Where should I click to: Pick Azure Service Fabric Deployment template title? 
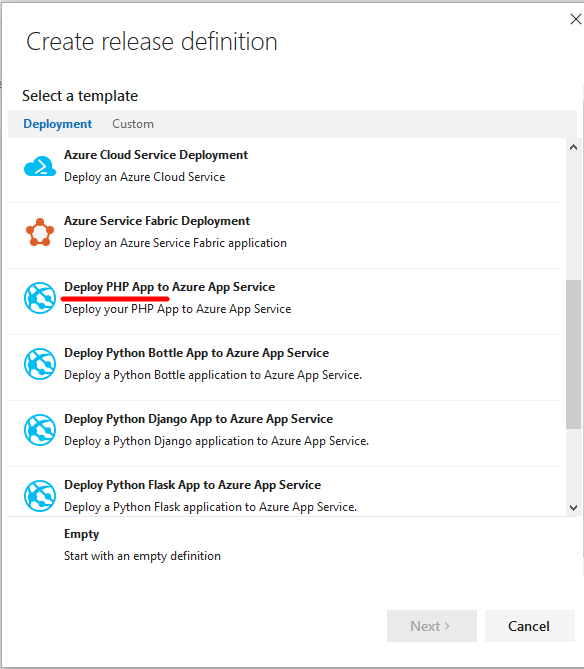point(157,221)
